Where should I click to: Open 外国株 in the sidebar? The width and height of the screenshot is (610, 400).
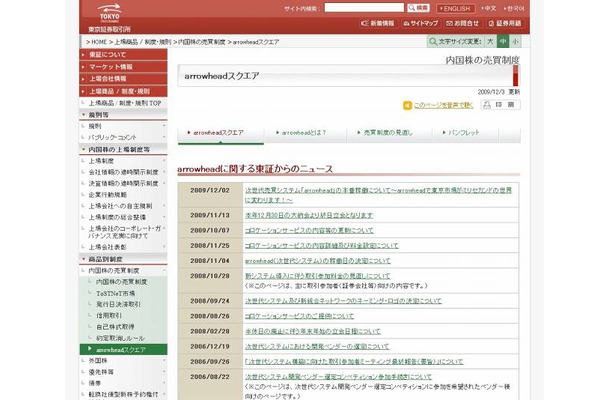98,361
